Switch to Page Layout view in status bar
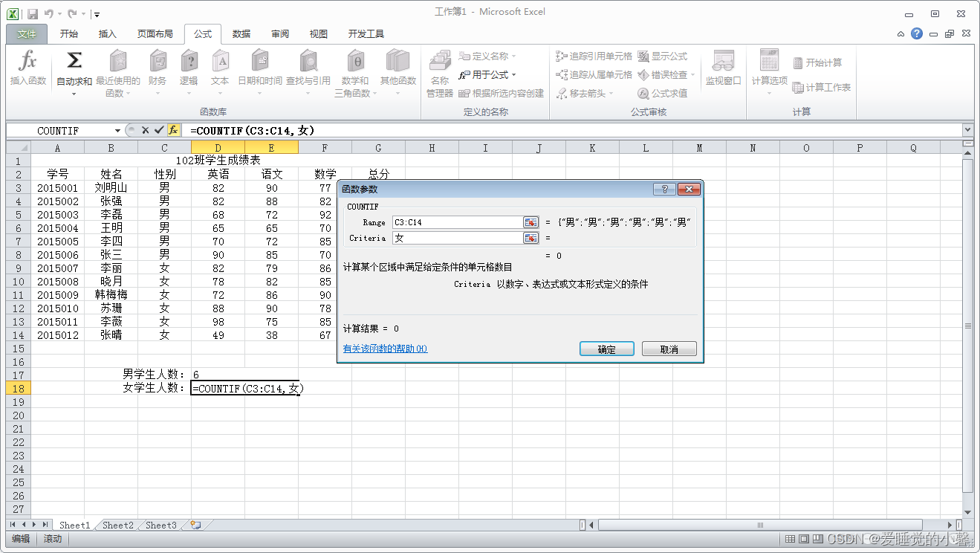980x553 pixels. click(x=805, y=539)
